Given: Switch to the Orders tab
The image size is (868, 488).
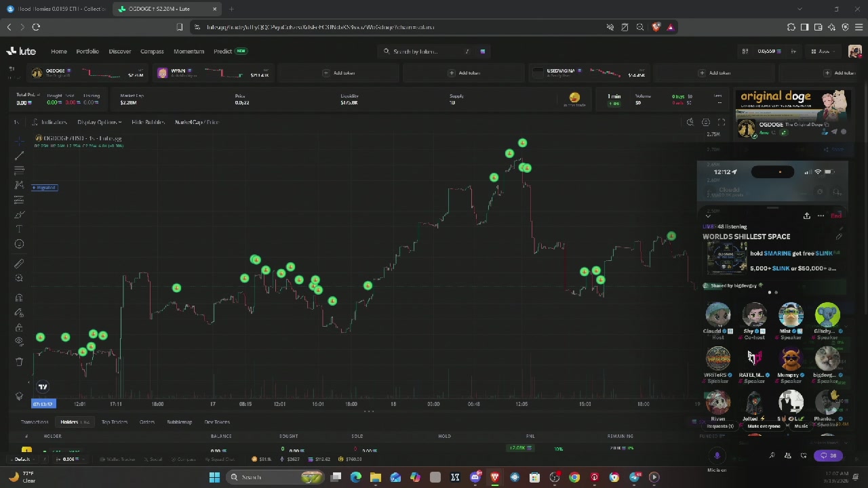Looking at the screenshot, I should pos(147,422).
